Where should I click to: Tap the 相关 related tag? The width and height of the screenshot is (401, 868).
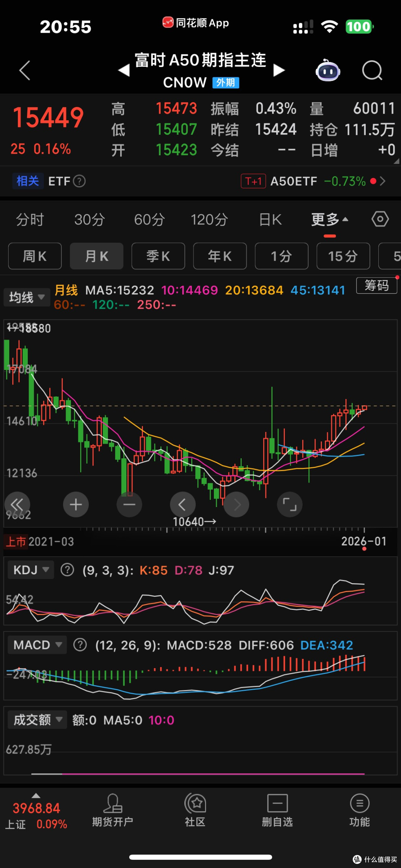(28, 181)
